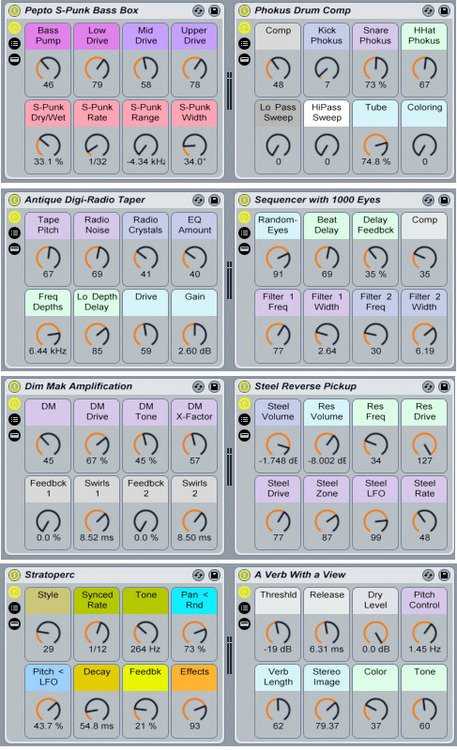The height and width of the screenshot is (750, 457).
Task: Select the A Verb With a View title
Action: 300,574
